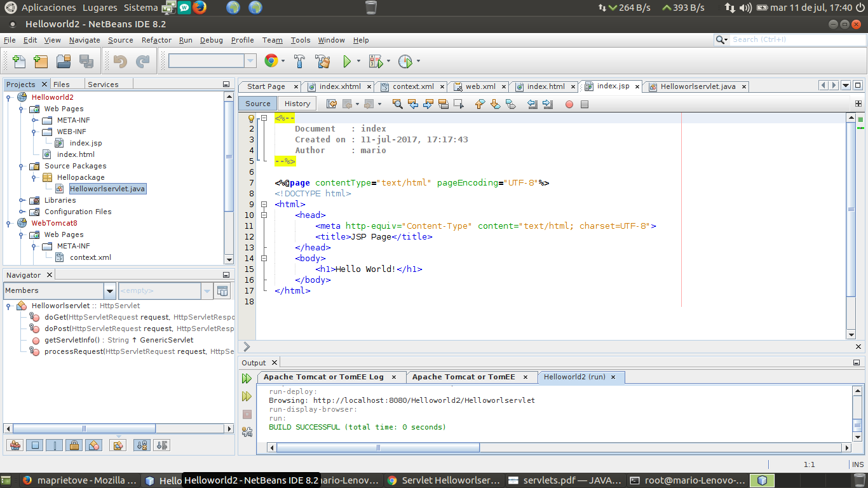Open the Members dropdown in Navigator
Image resolution: width=868 pixels, height=488 pixels.
[x=110, y=291]
